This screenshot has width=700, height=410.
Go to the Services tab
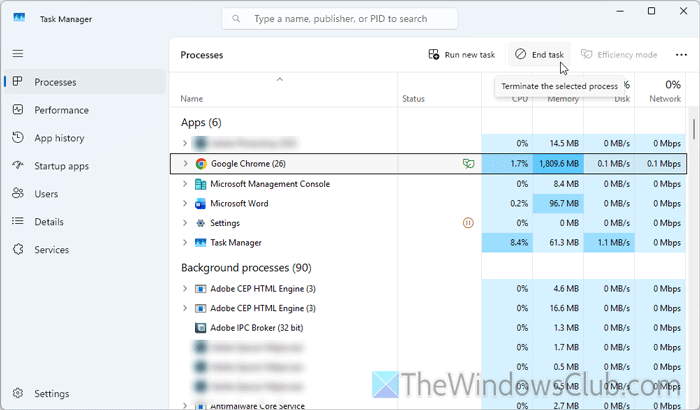85,250
